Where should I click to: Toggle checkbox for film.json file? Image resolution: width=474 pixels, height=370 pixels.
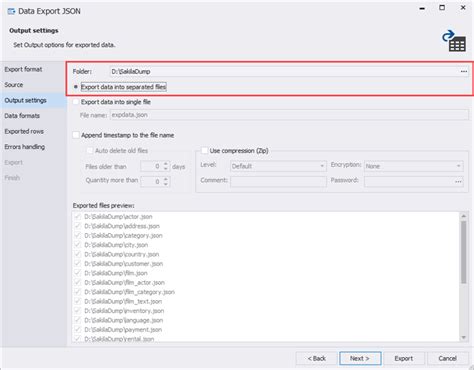pyautogui.click(x=78, y=273)
